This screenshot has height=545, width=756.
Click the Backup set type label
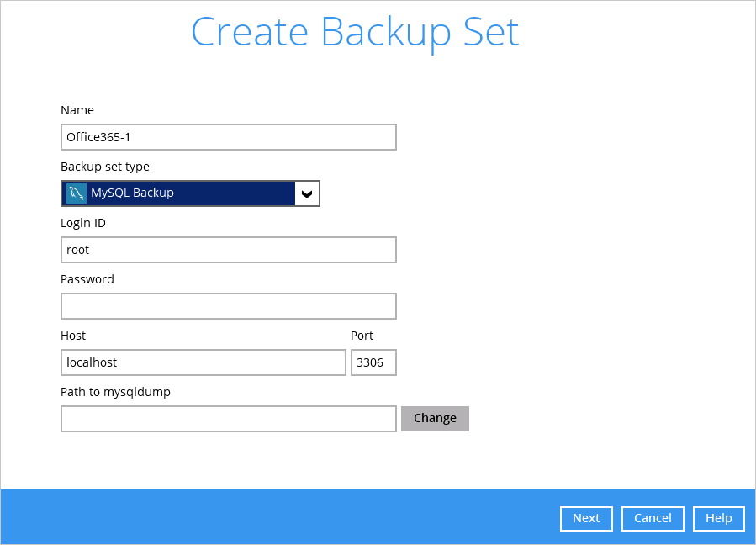[105, 167]
